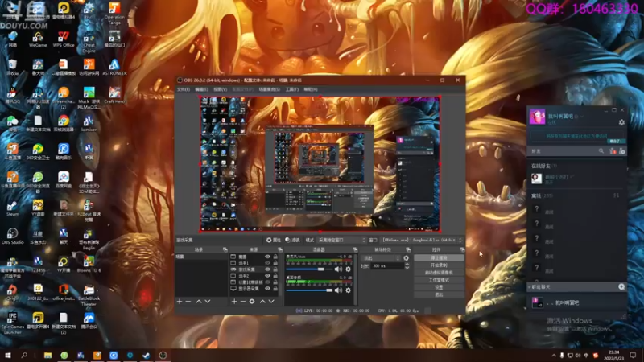Click search icon in Steam friends list

(x=601, y=151)
